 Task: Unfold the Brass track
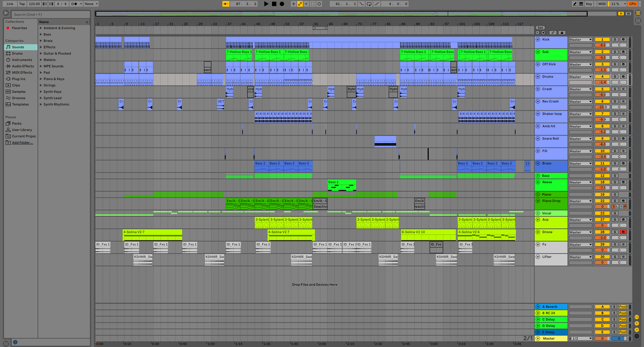[538, 163]
